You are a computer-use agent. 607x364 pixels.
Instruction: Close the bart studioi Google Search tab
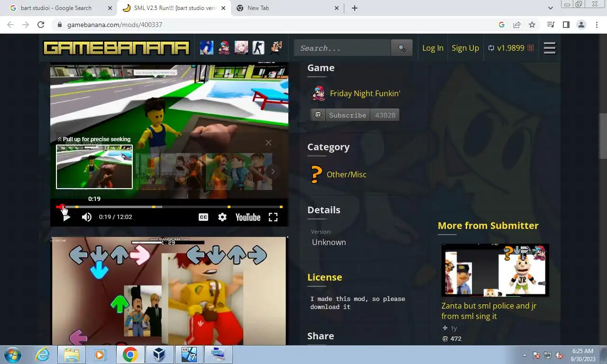pos(110,8)
